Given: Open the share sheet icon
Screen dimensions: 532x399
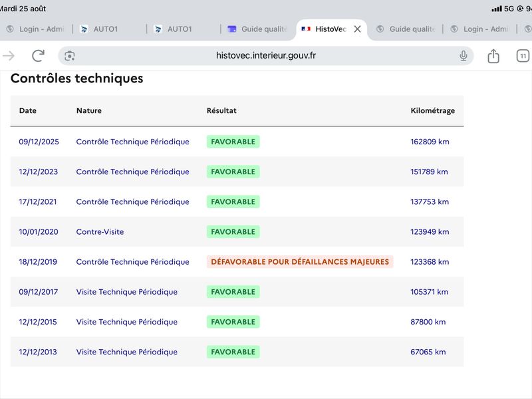Looking at the screenshot, I should [x=493, y=56].
